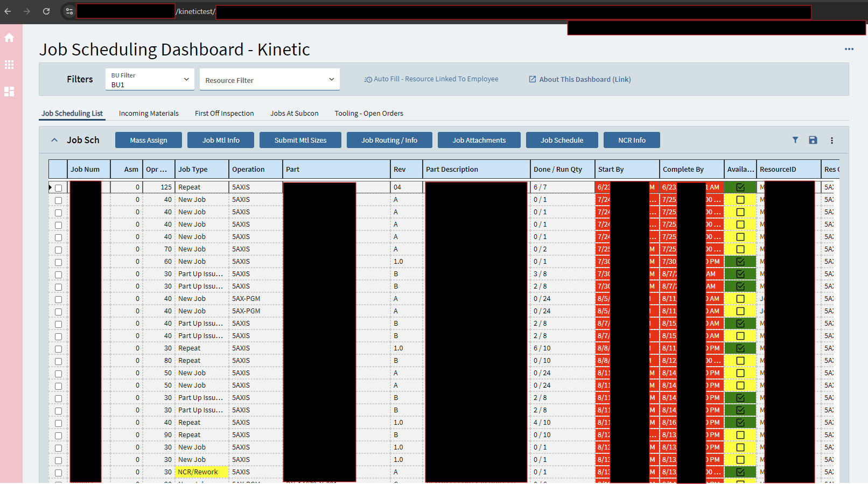Viewport: 868px width, 484px height.
Task: Toggle Available checkbox in the Opr 125 row
Action: pyautogui.click(x=740, y=187)
